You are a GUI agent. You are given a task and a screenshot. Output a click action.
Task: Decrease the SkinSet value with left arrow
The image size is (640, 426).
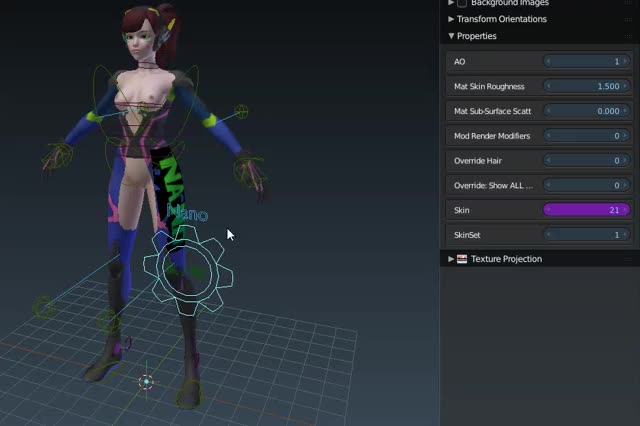pos(548,235)
